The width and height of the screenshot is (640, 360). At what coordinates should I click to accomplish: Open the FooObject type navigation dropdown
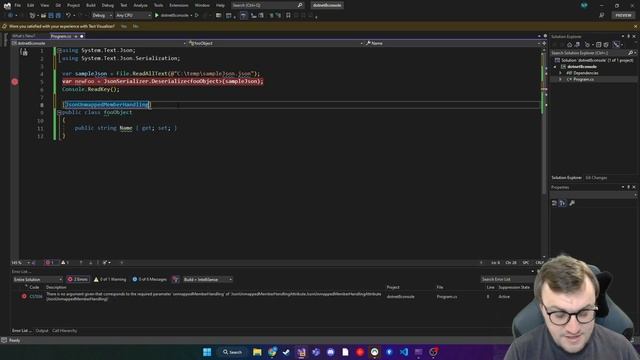(x=275, y=43)
